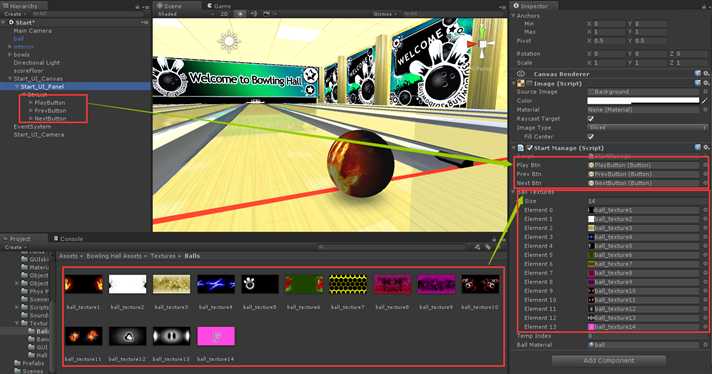Select the ball_texture7 thumbnail

click(348, 284)
